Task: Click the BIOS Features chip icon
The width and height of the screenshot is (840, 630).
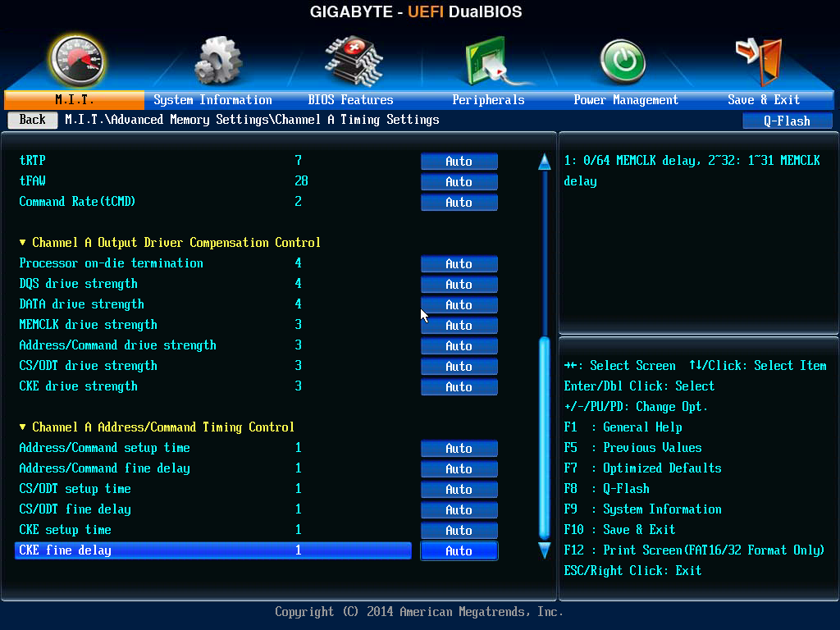Action: coord(353,61)
